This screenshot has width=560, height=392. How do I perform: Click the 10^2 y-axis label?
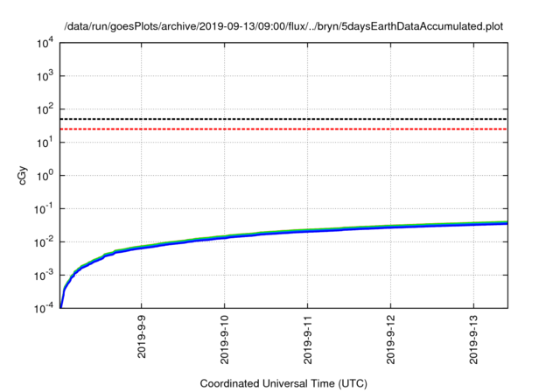pyautogui.click(x=45, y=109)
